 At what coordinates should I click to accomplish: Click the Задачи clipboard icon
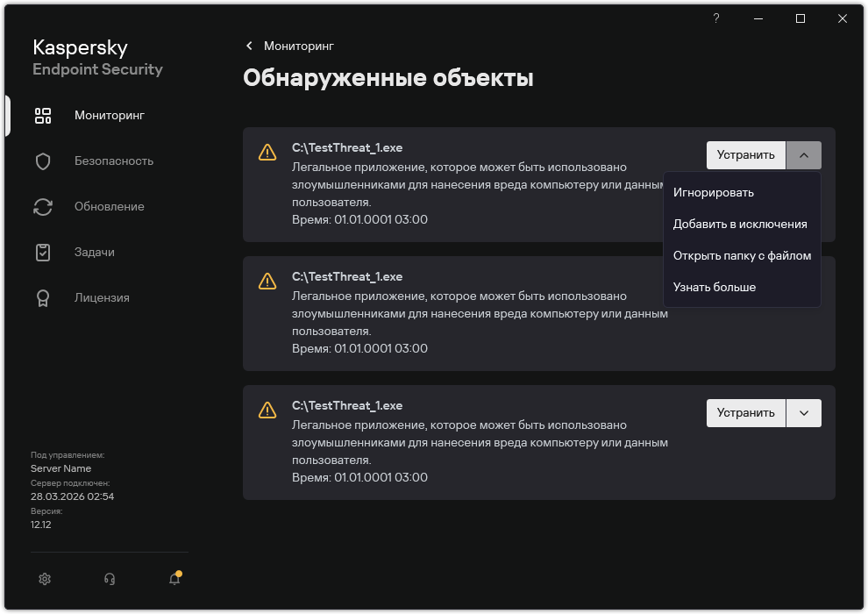coord(43,253)
